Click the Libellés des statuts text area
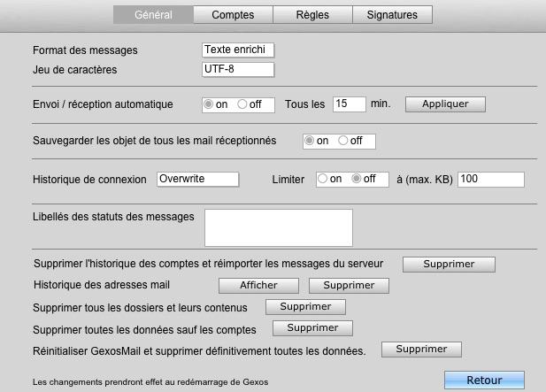Viewport: 546px width, 392px height. click(279, 227)
